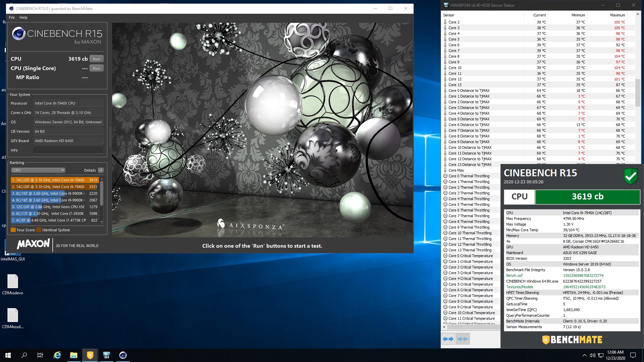Screen dimensions: 644x362
Task: Click the HWiNFO horizontal scrollbar left arrow
Action: 444,327
